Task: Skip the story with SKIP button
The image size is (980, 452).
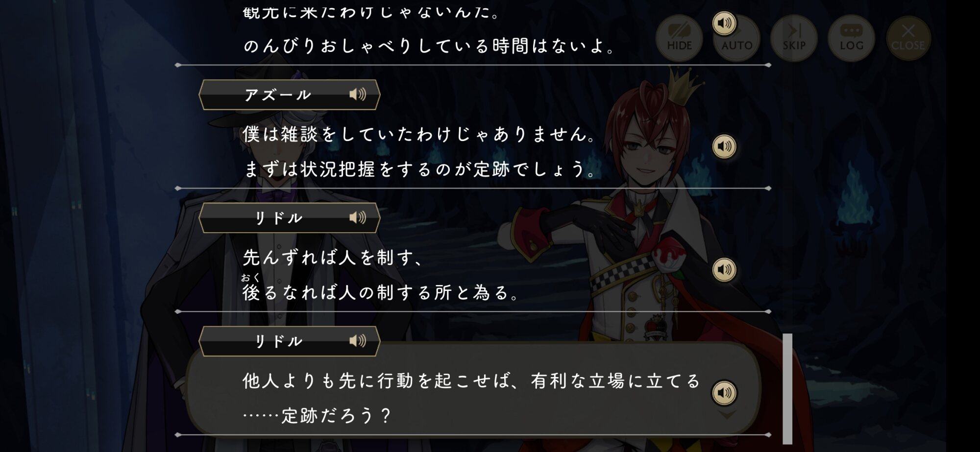Action: pos(794,38)
